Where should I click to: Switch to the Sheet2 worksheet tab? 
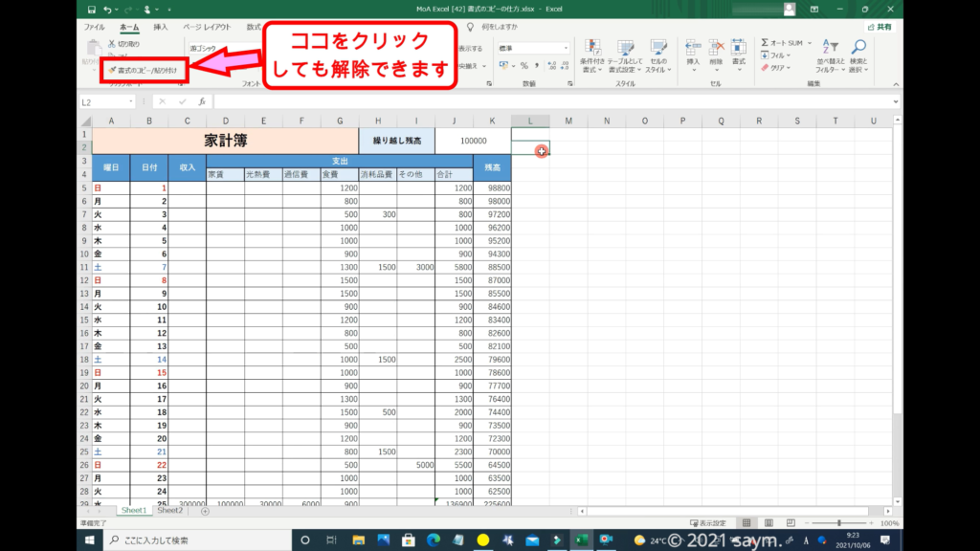[169, 511]
